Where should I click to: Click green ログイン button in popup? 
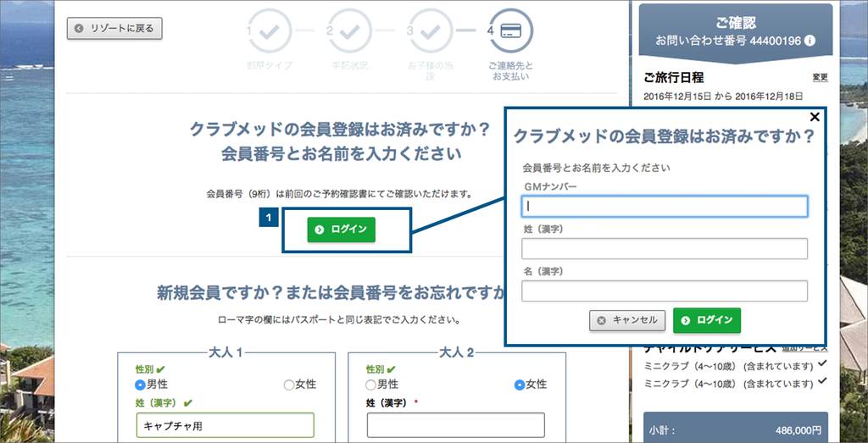706,320
